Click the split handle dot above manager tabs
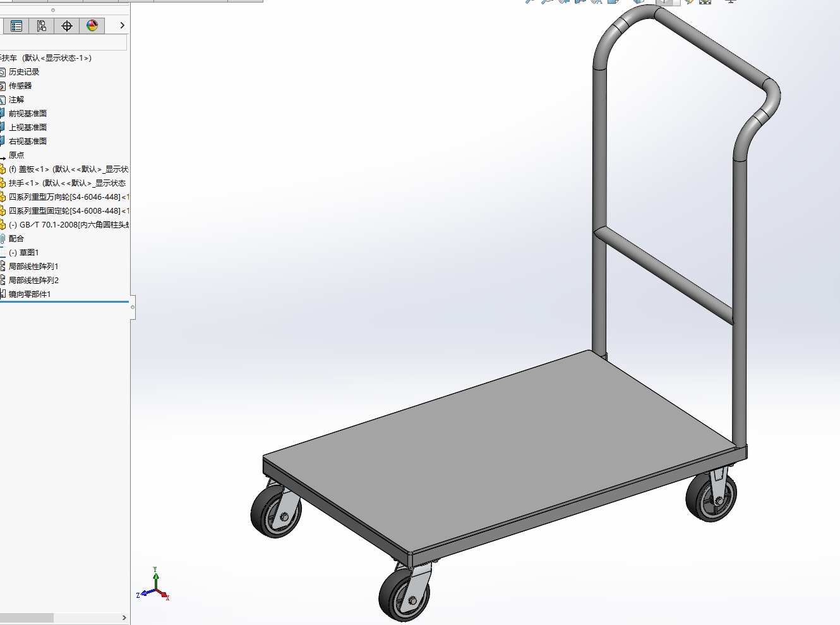This screenshot has height=625, width=840. (x=53, y=10)
